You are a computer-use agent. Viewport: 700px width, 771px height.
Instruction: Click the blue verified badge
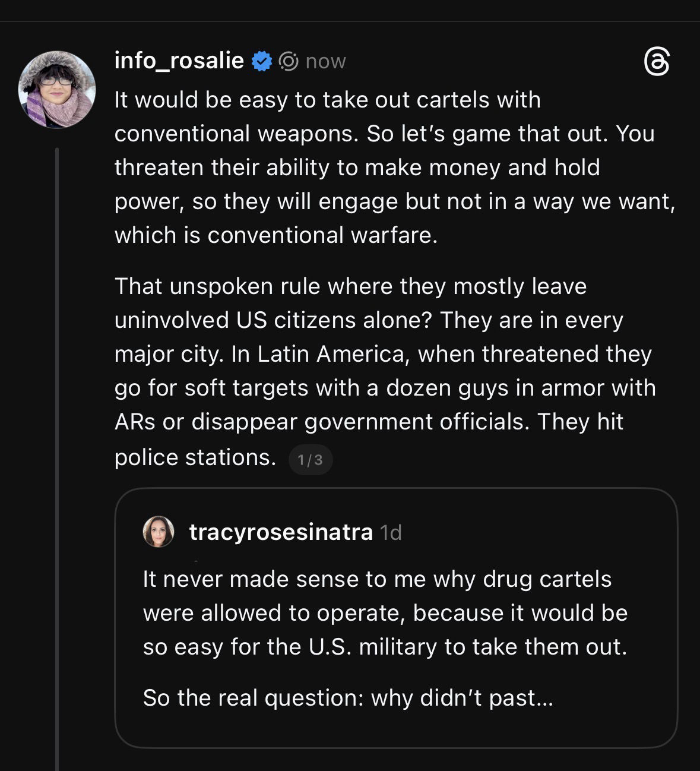(261, 61)
